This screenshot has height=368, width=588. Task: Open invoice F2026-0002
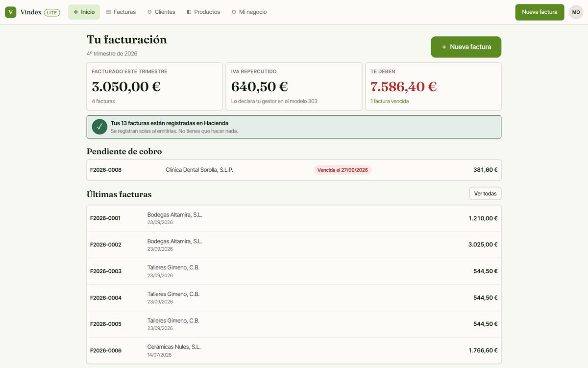click(294, 245)
